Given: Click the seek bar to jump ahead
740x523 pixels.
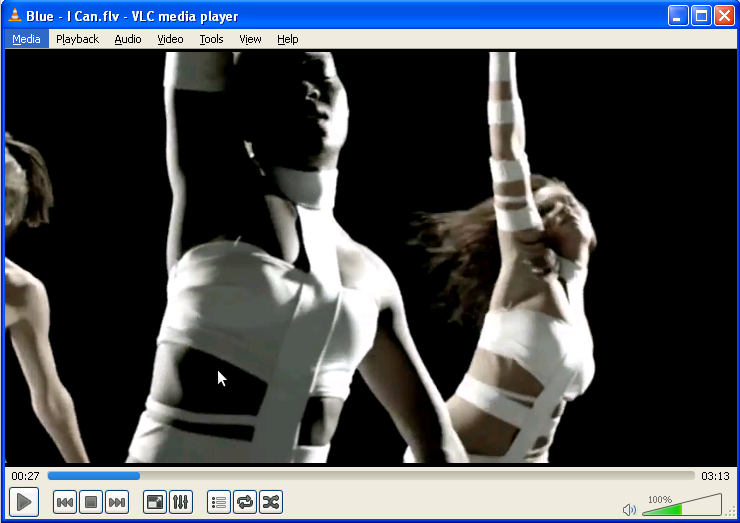Looking at the screenshot, I should 371,476.
